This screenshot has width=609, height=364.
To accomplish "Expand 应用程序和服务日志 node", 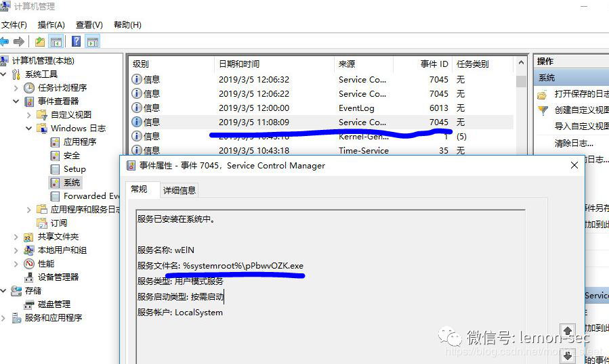I will (28, 210).
